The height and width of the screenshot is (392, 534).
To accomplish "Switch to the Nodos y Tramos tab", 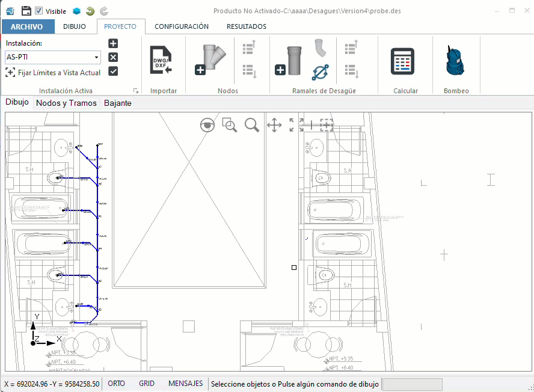I will pyautogui.click(x=66, y=103).
